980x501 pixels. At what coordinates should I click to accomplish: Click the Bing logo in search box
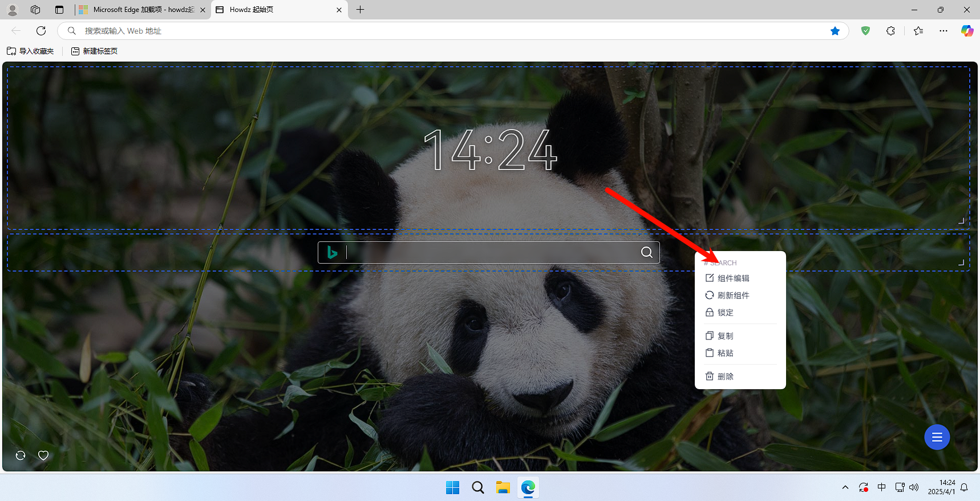(332, 252)
